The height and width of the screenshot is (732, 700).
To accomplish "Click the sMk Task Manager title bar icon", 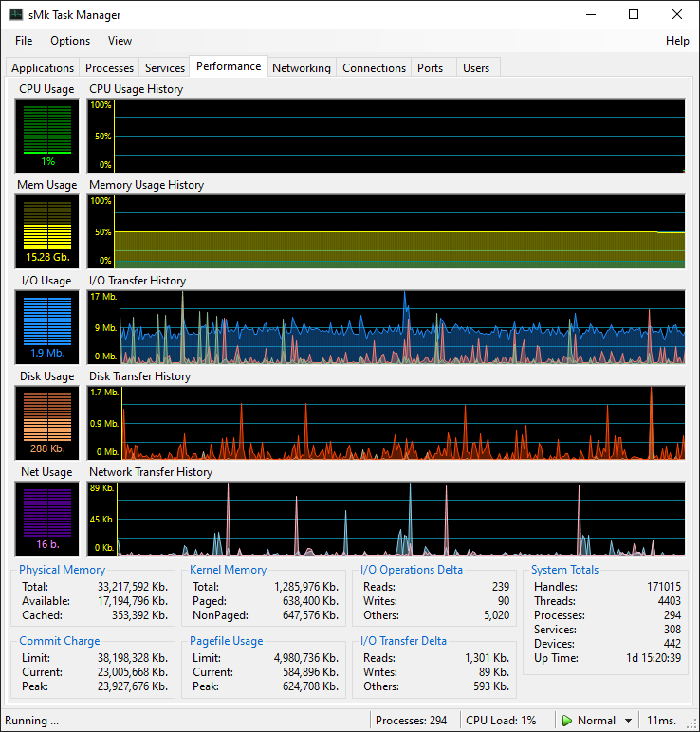I will [x=16, y=15].
